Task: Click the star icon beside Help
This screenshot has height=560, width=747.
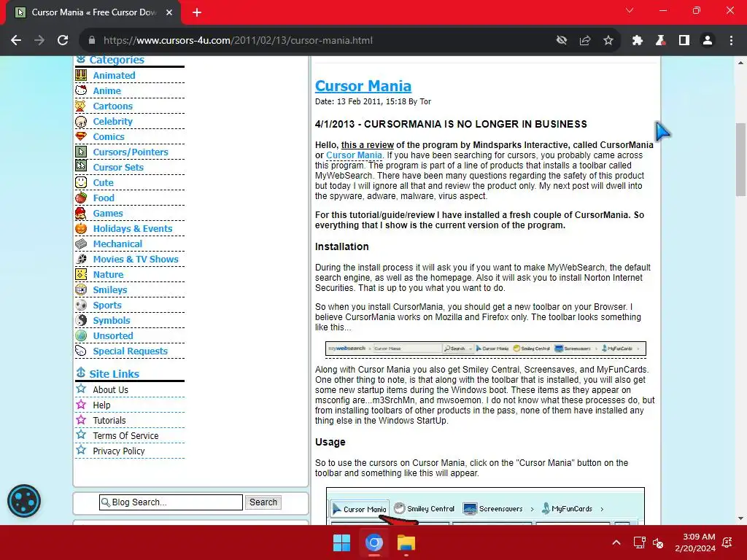Action: pos(81,404)
